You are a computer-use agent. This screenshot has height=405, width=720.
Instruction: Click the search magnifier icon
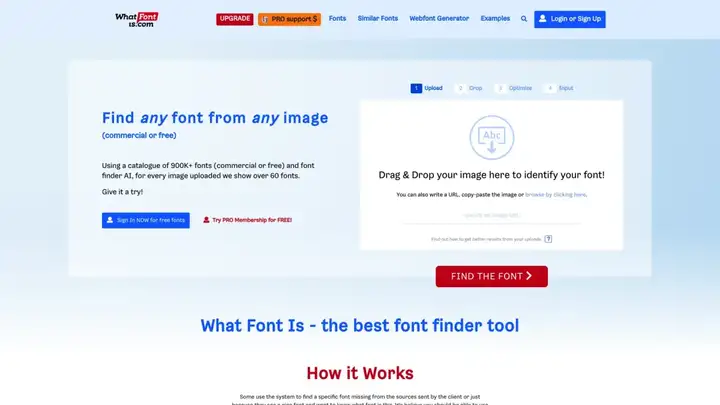[524, 19]
